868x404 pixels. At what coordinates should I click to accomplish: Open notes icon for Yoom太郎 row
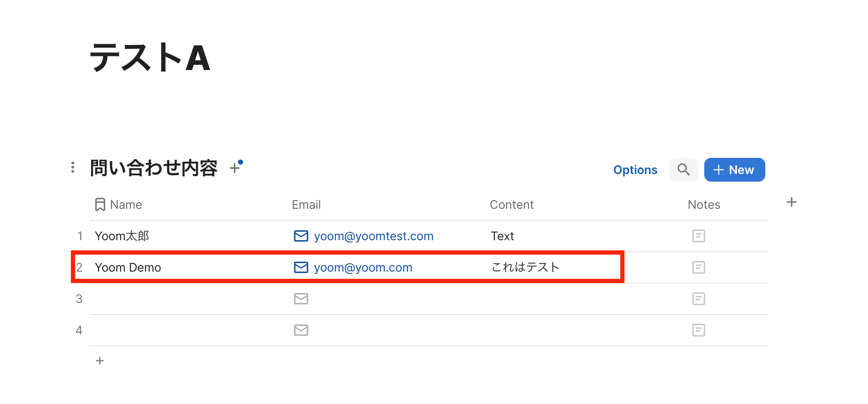point(698,236)
